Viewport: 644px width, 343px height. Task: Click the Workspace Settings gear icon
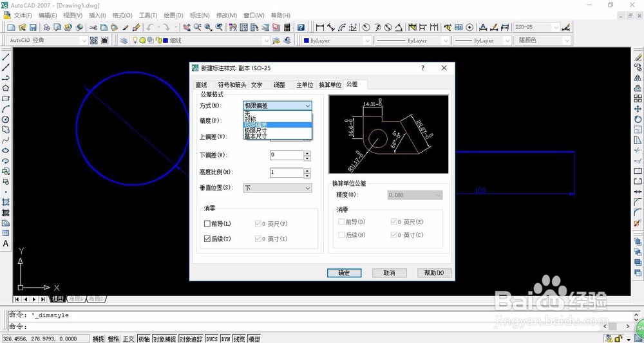[93, 41]
